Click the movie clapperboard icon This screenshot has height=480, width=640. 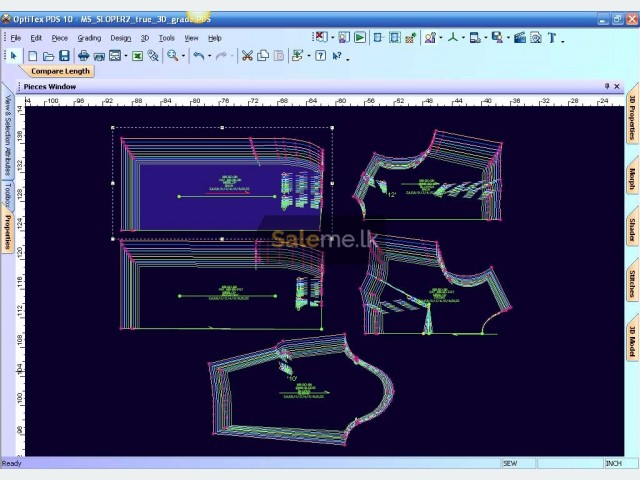[520, 38]
